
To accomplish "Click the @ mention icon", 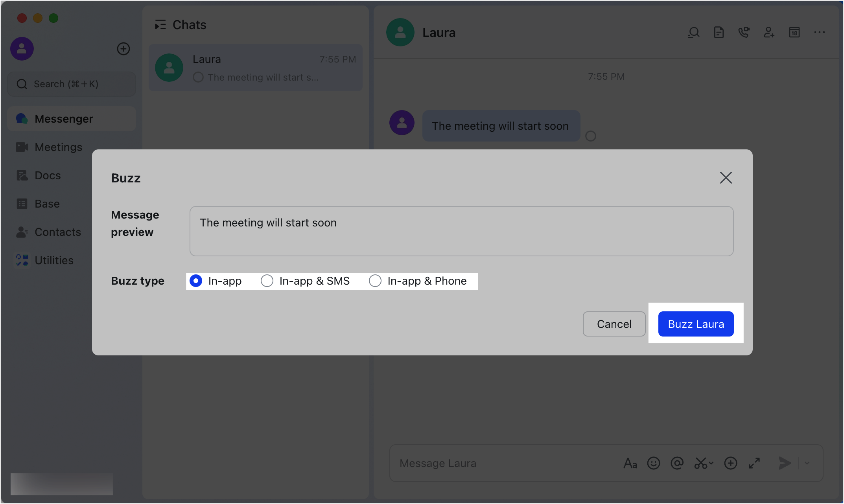I will (x=677, y=463).
